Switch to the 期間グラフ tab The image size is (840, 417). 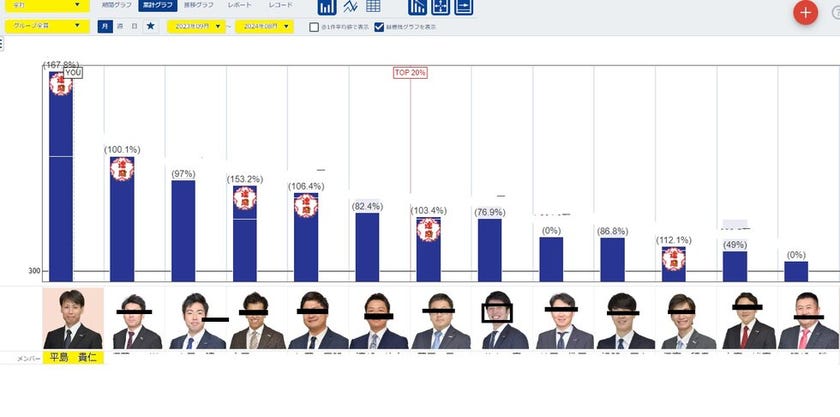point(115,6)
